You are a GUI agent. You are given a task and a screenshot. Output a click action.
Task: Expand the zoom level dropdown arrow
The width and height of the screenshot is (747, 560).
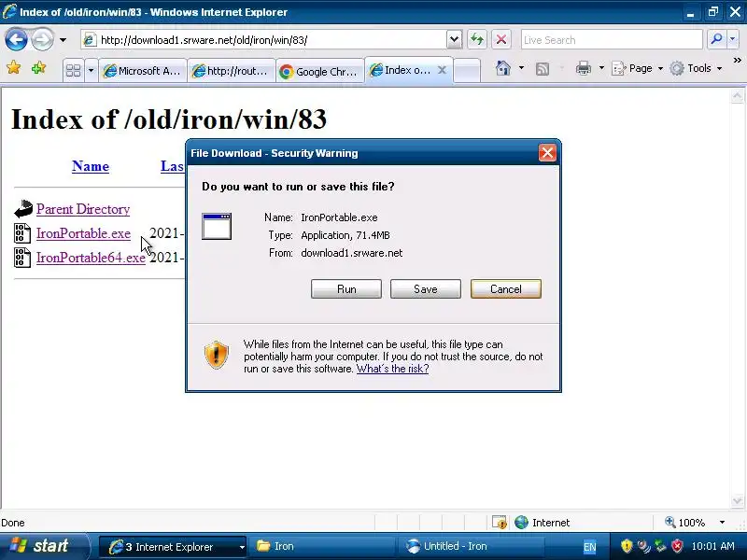tap(722, 523)
